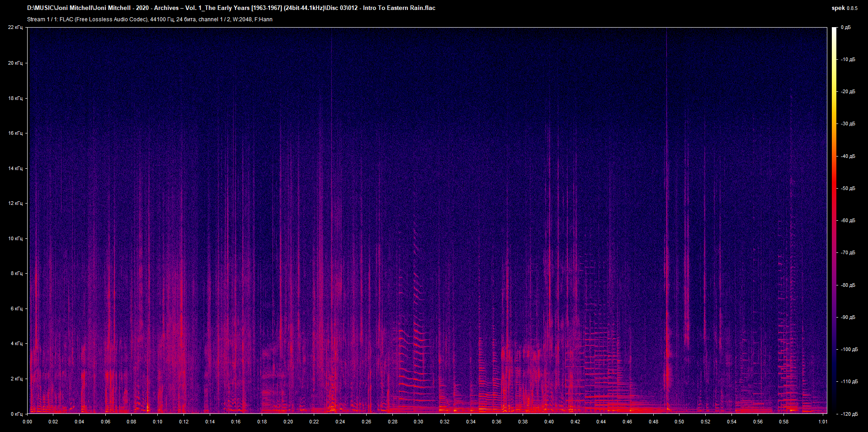868x432 pixels.
Task: Click the 0 дБ label on the legend
Action: pyautogui.click(x=846, y=27)
